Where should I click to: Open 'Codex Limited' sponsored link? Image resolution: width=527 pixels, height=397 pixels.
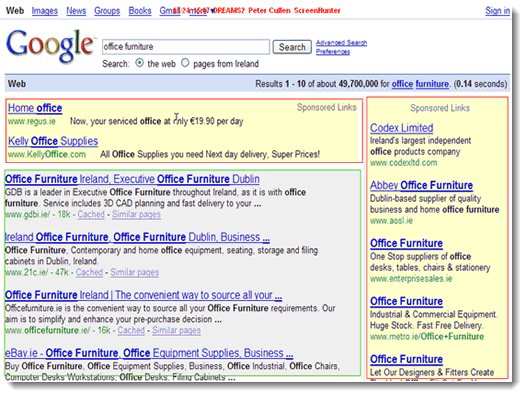[x=402, y=128]
